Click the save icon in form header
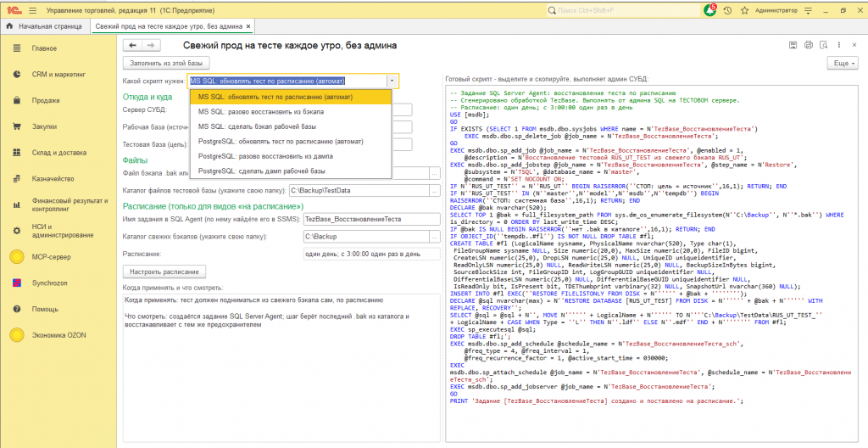The image size is (868, 448). pos(793,46)
